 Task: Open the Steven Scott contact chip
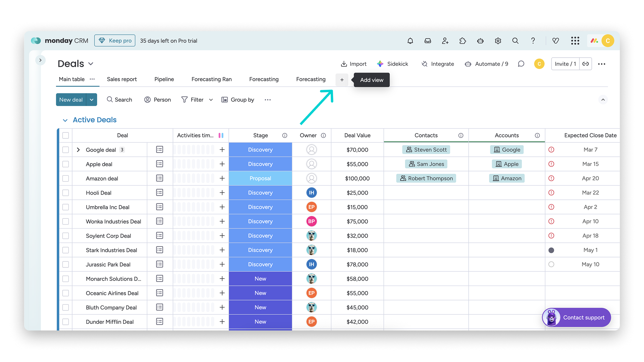point(426,149)
